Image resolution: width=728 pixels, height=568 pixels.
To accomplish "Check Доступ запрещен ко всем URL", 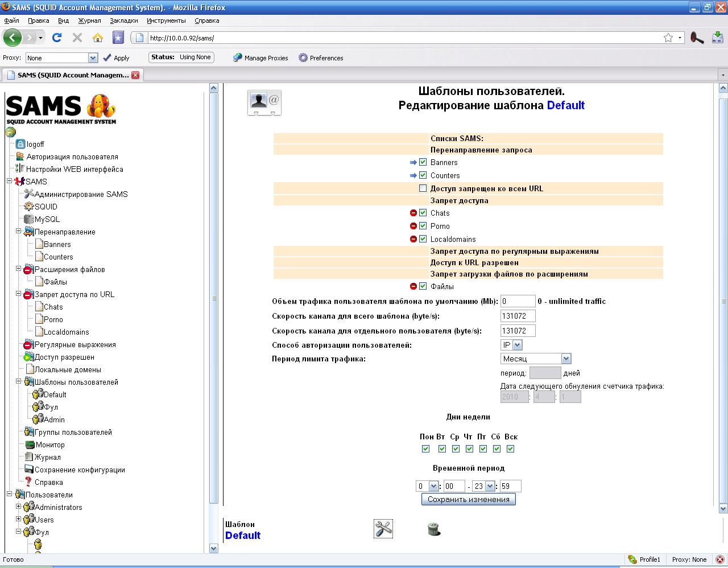I will tap(423, 188).
